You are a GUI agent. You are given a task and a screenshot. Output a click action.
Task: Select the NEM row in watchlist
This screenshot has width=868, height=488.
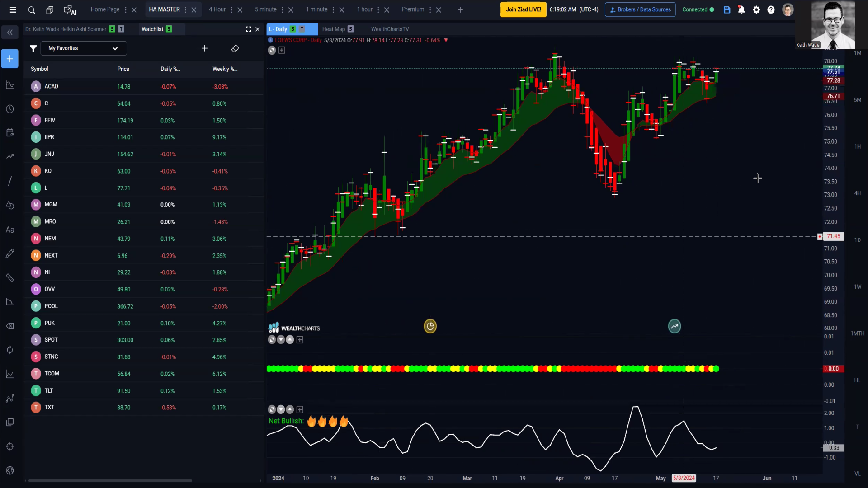coord(143,239)
